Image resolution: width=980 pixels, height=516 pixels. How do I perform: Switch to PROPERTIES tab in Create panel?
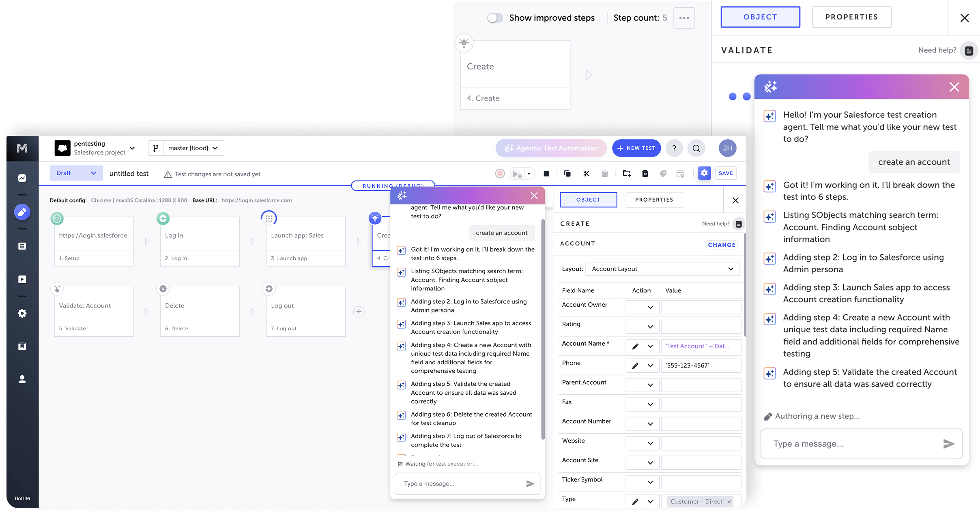point(654,200)
